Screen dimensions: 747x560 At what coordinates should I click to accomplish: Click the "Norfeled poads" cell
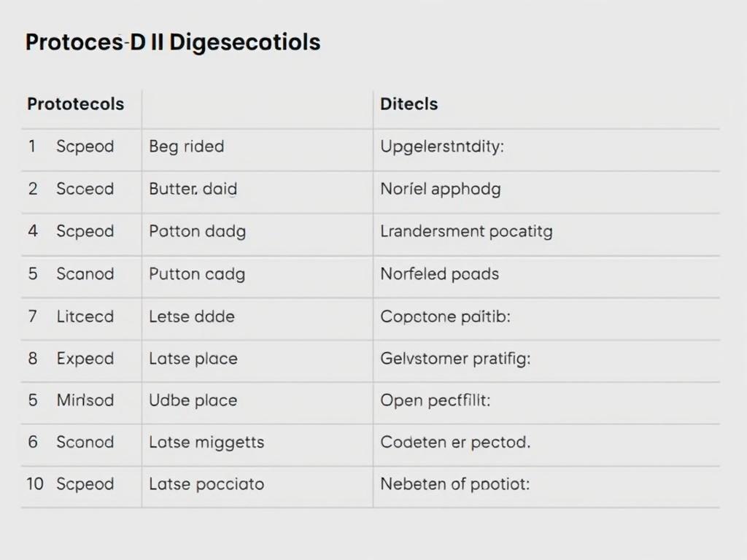point(439,274)
